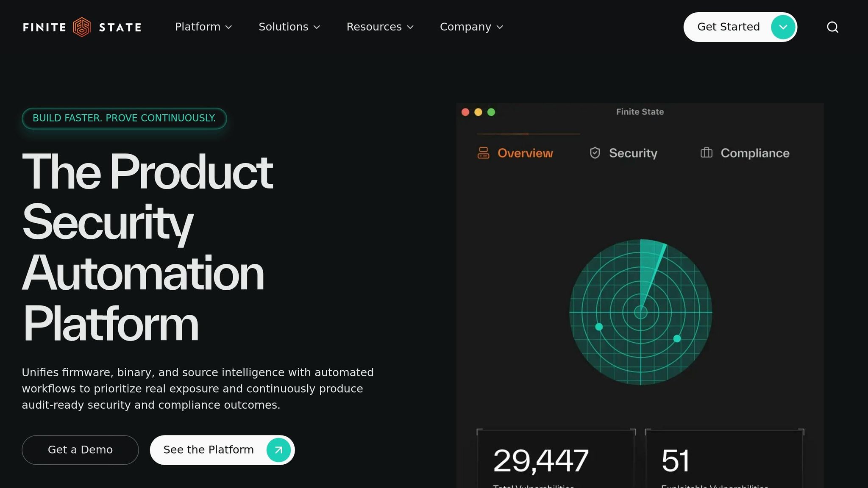Click the Build Faster. Prove Continuously. badge
The image size is (868, 488).
[x=124, y=118]
